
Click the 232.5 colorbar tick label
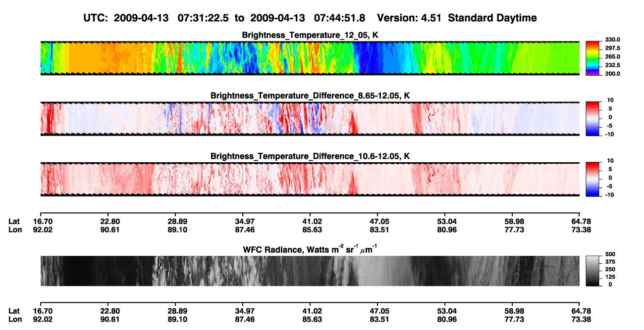pyautogui.click(x=612, y=65)
